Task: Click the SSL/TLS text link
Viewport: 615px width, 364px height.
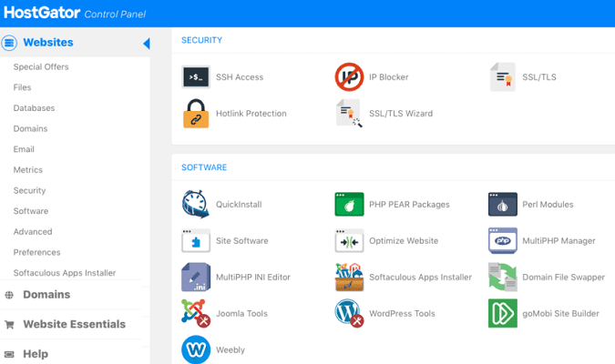Action: [x=538, y=77]
